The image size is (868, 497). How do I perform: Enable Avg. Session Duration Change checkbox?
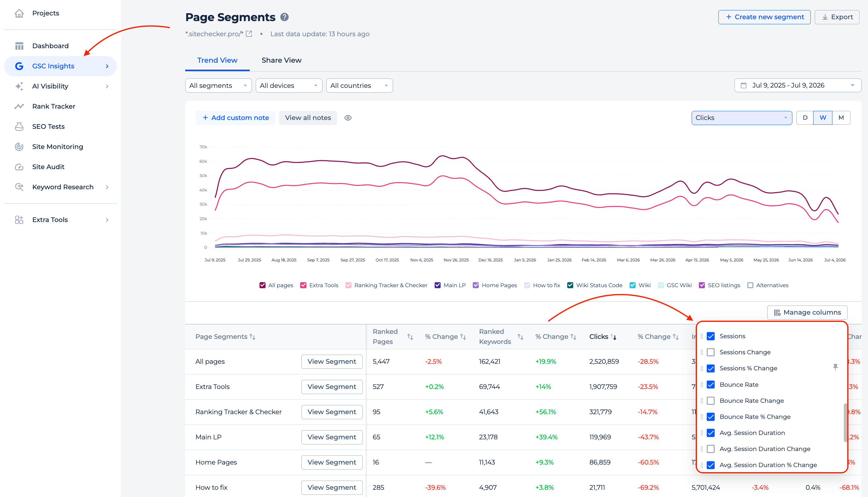711,448
